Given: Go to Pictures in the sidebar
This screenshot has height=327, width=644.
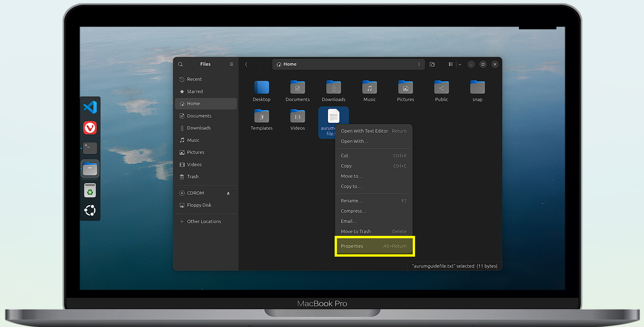Looking at the screenshot, I should [205, 152].
